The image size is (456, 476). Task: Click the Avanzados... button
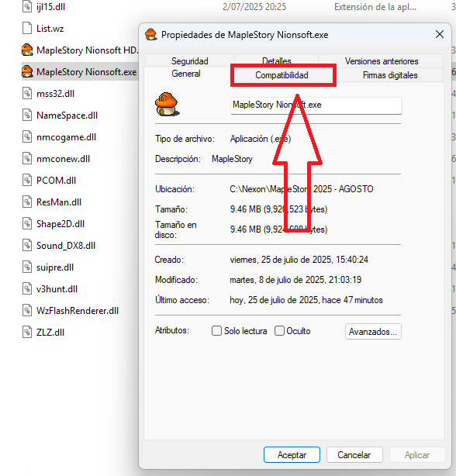tap(373, 332)
